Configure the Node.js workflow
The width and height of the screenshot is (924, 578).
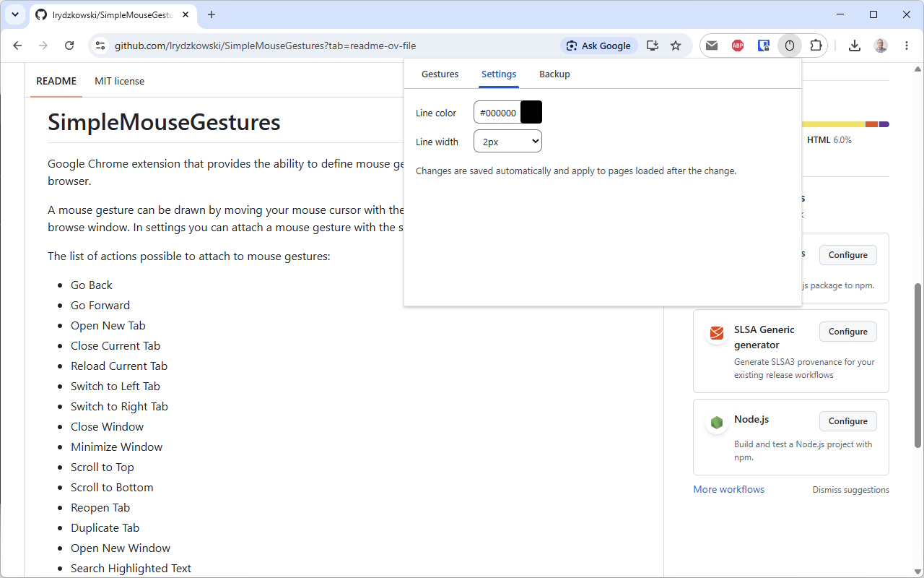(848, 421)
